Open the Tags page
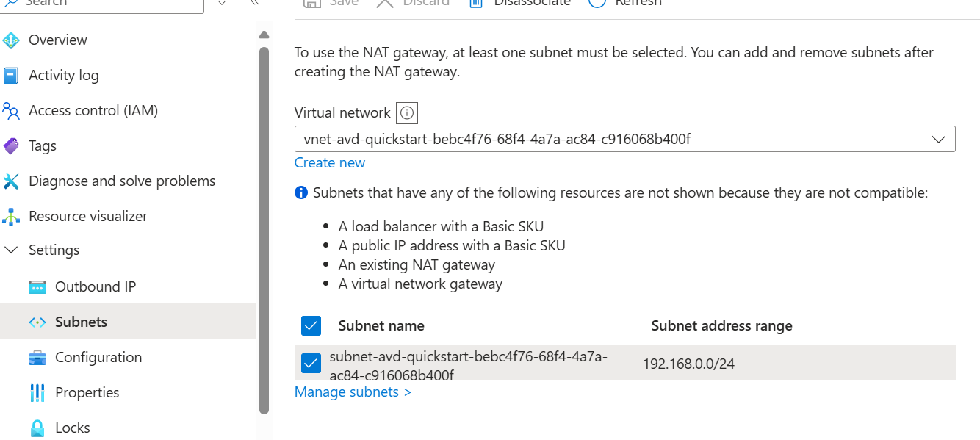 pos(42,145)
